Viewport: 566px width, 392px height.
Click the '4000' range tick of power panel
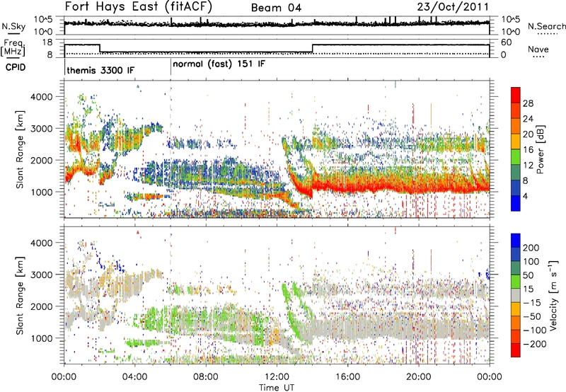(x=41, y=97)
